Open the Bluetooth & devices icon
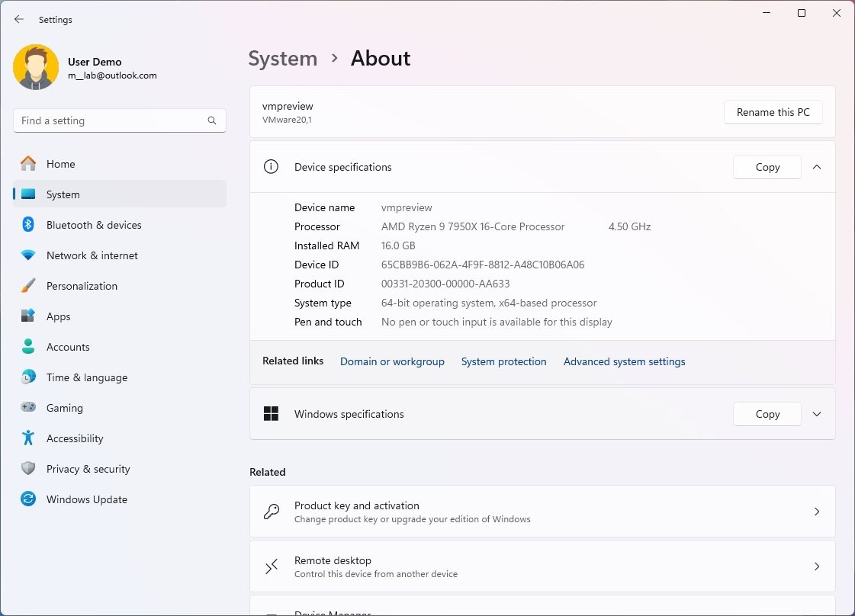This screenshot has width=855, height=616. (28, 225)
